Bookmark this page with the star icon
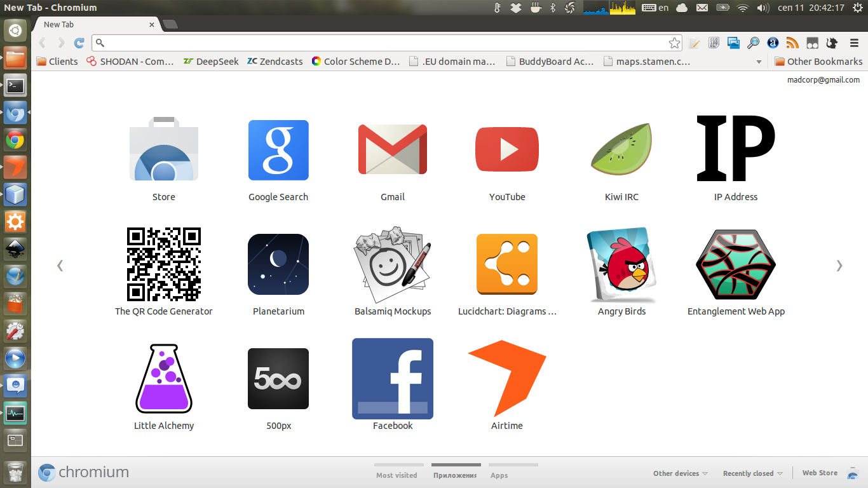 pos(674,43)
